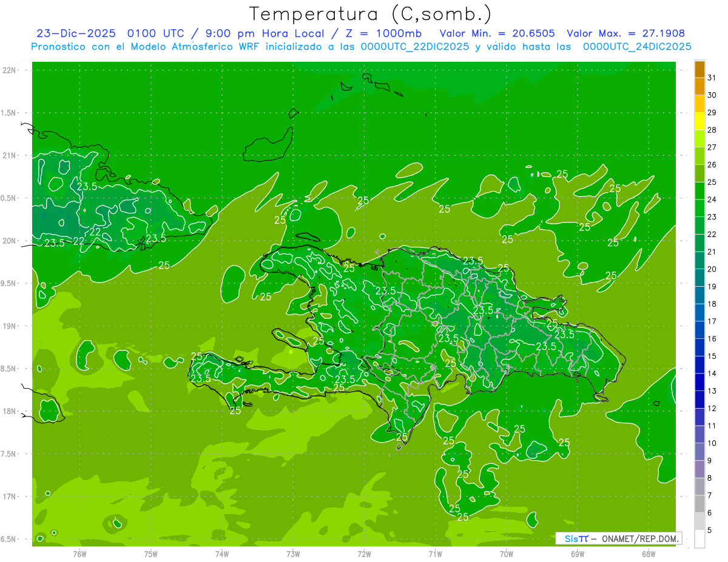Click '0000UTC_24DIC2025' valid-until time
728x562 pixels.
tap(637, 47)
